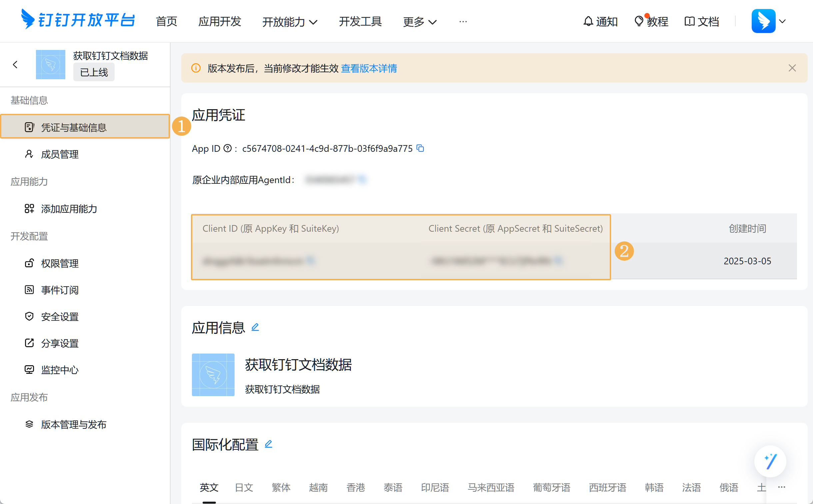Expand the 更多 dropdown menu
This screenshot has height=504, width=813.
coord(420,22)
